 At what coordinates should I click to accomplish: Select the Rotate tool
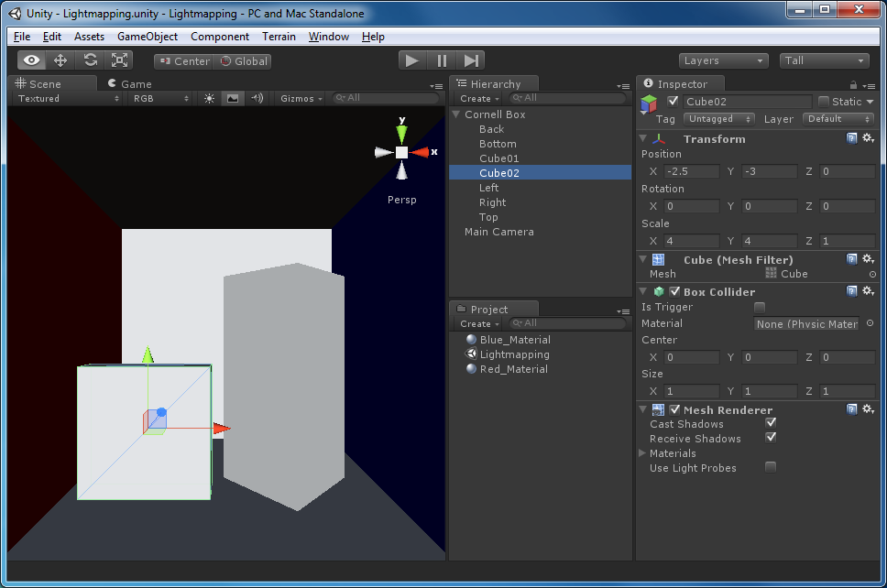coord(90,60)
